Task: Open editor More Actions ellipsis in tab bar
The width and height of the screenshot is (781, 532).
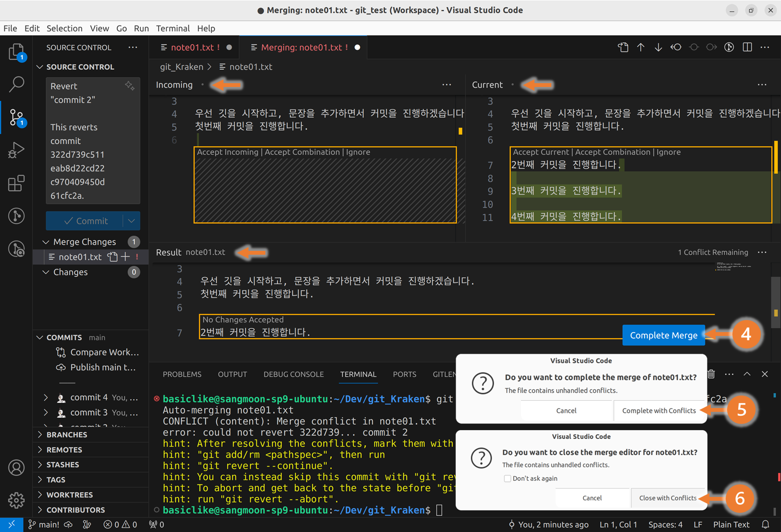Action: 765,47
